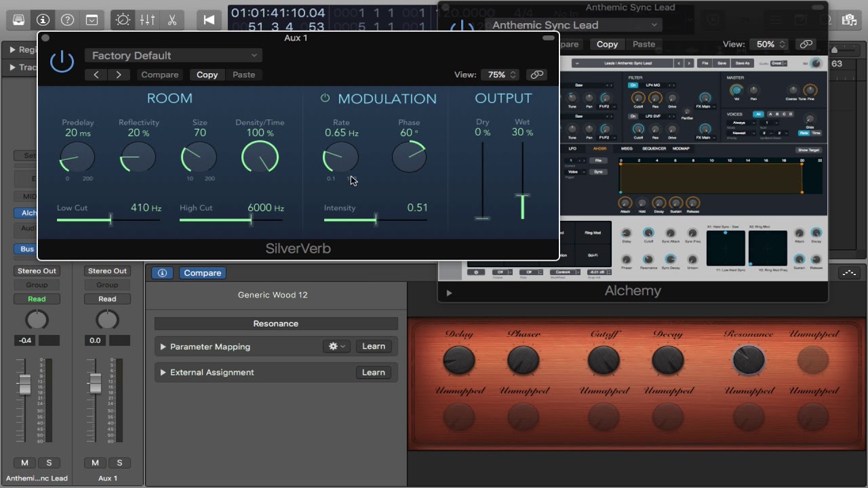Click the link icon in Alchemy window

pyautogui.click(x=806, y=44)
